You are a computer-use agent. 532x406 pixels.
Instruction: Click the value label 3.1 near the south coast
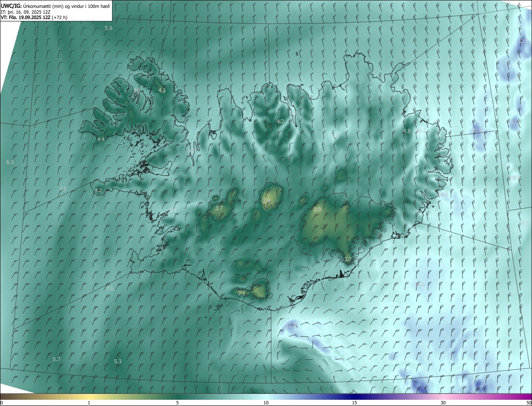(241, 293)
